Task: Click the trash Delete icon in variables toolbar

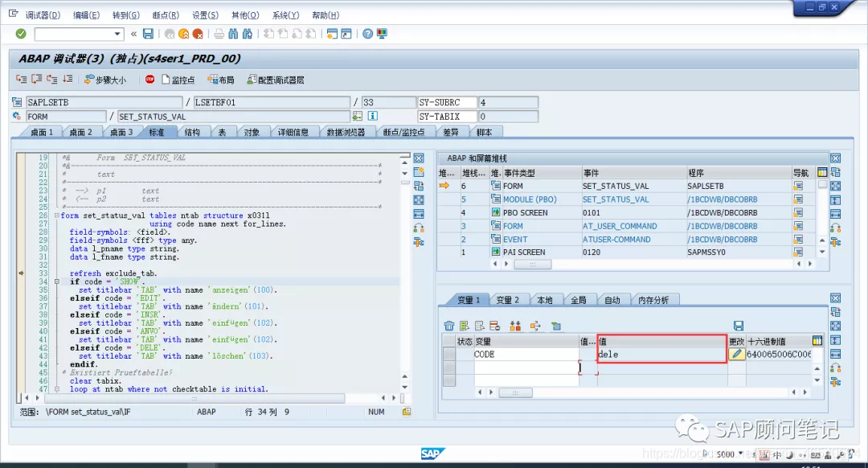Action: click(449, 326)
